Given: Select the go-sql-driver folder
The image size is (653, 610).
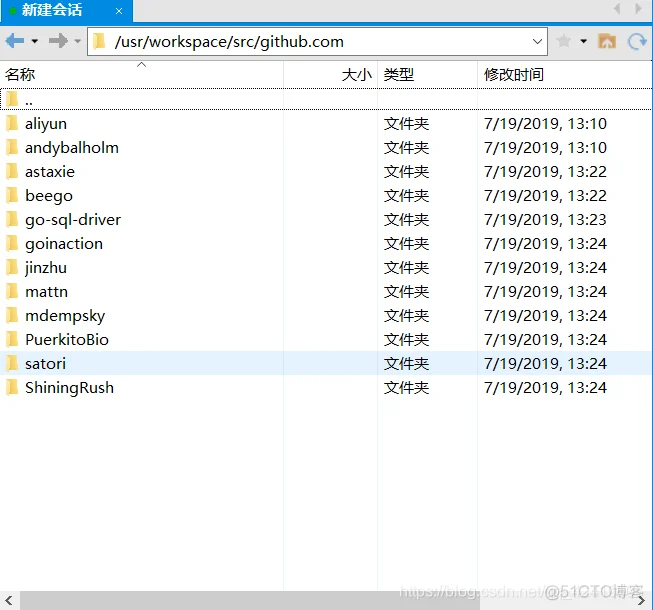Looking at the screenshot, I should (x=326, y=219).
